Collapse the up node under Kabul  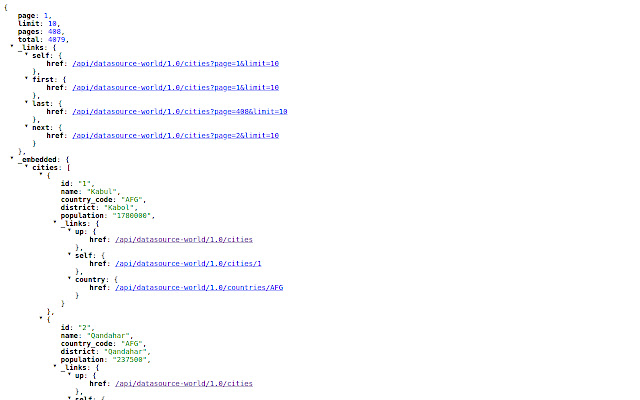coord(69,230)
